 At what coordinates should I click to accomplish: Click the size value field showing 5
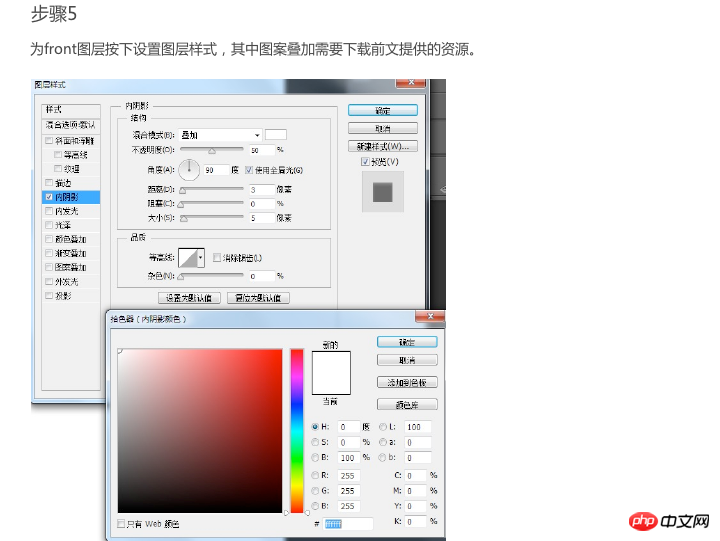262,218
